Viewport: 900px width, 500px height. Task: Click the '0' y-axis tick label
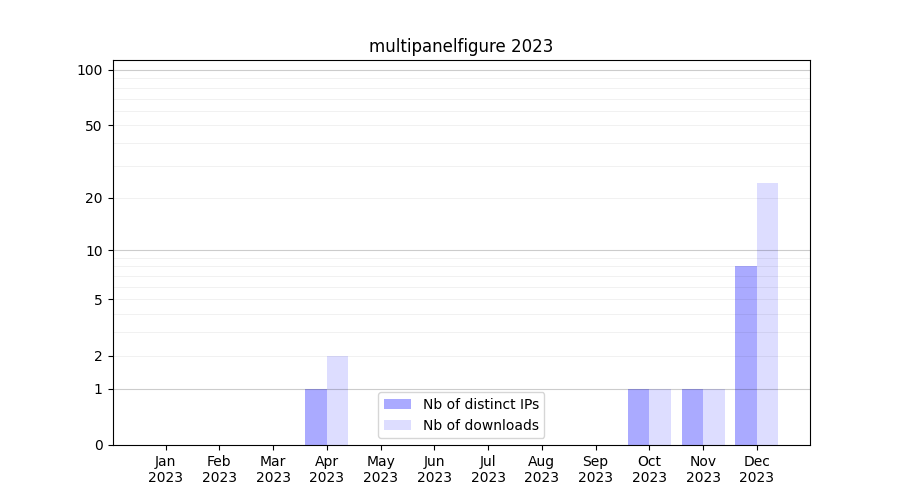[98, 445]
